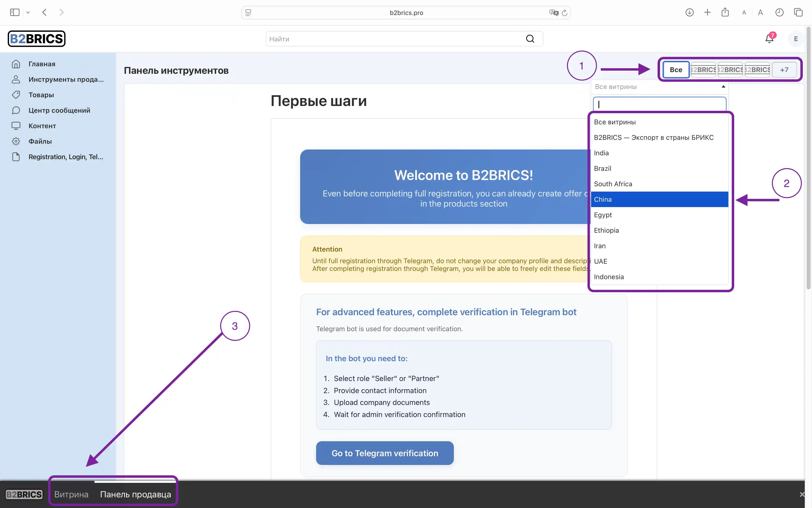Viewport: 812px width, 508px height.
Task: Click the Главная home icon
Action: coord(16,64)
